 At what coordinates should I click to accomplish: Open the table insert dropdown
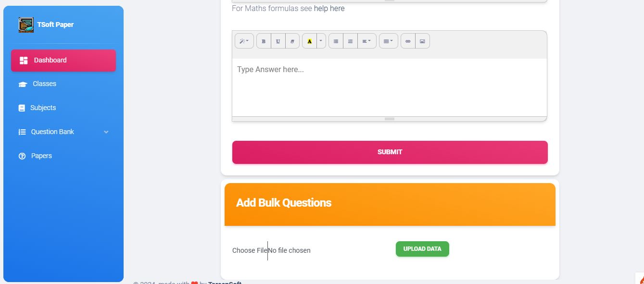coord(388,41)
